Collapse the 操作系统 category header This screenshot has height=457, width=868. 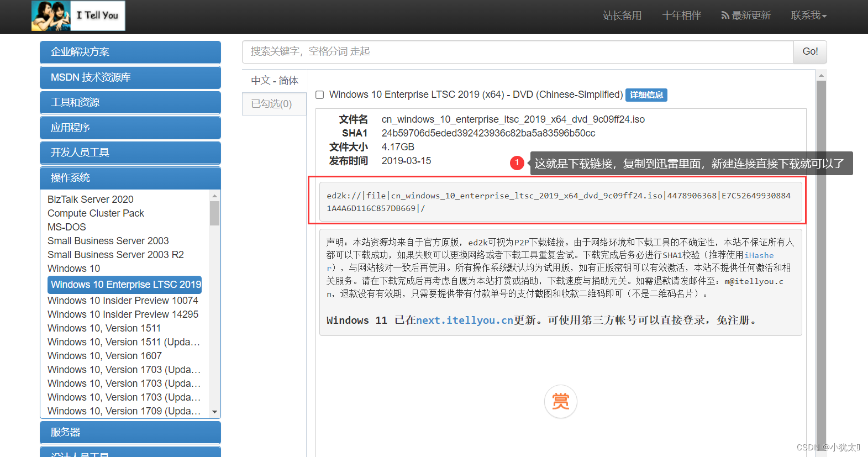pyautogui.click(x=130, y=178)
